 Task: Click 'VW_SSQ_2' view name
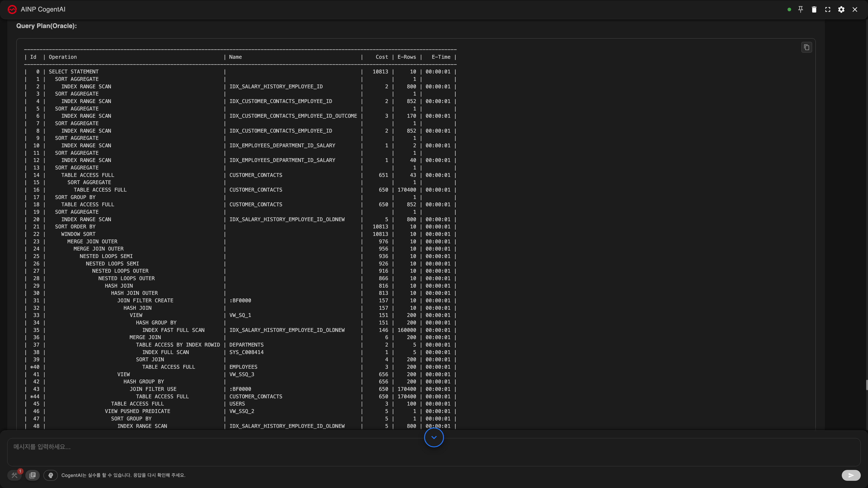coord(242,411)
